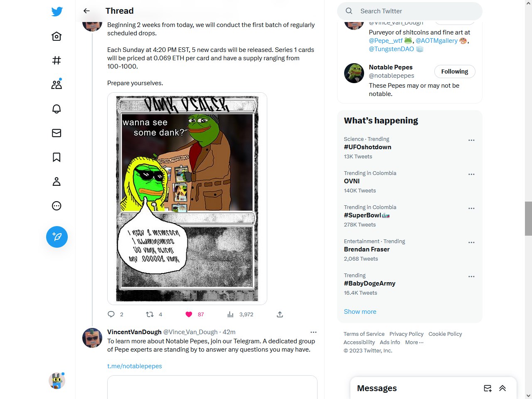Click Show more under What's happening
Image resolution: width=532 pixels, height=399 pixels.
tap(360, 312)
